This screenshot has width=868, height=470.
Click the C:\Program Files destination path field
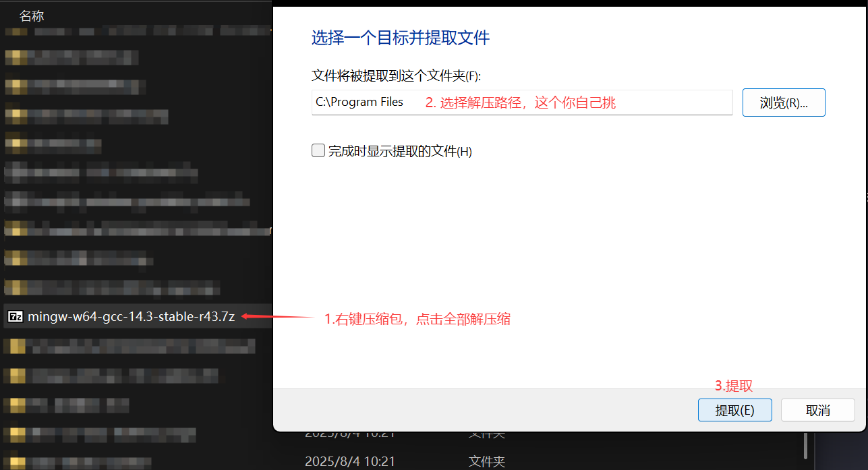click(521, 102)
